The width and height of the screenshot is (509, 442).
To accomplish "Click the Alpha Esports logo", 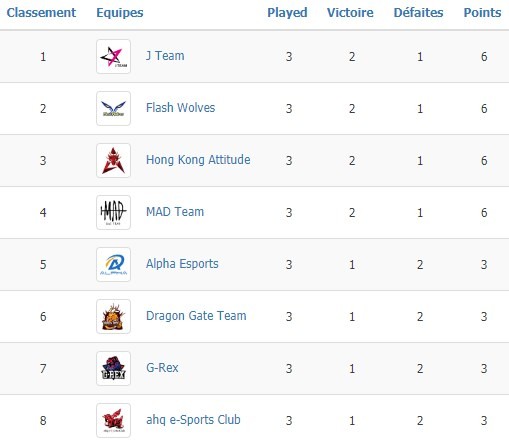I will pyautogui.click(x=113, y=264).
